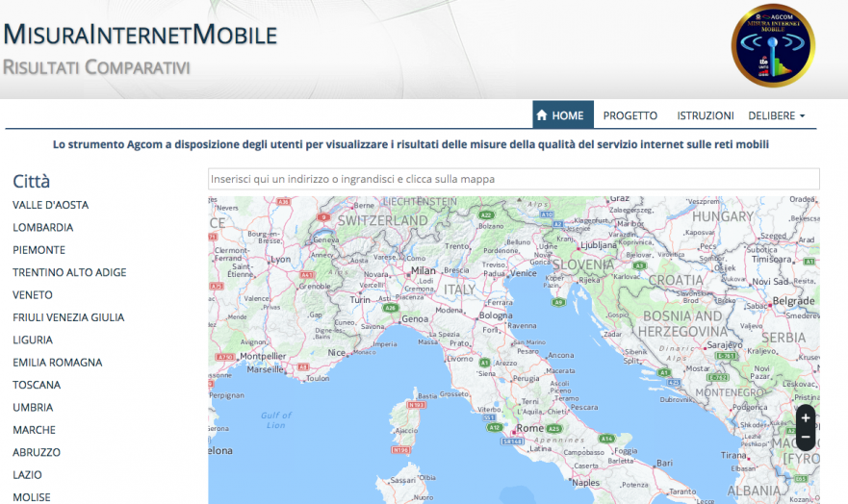Select MARCHE region
848x504 pixels.
[x=34, y=430]
